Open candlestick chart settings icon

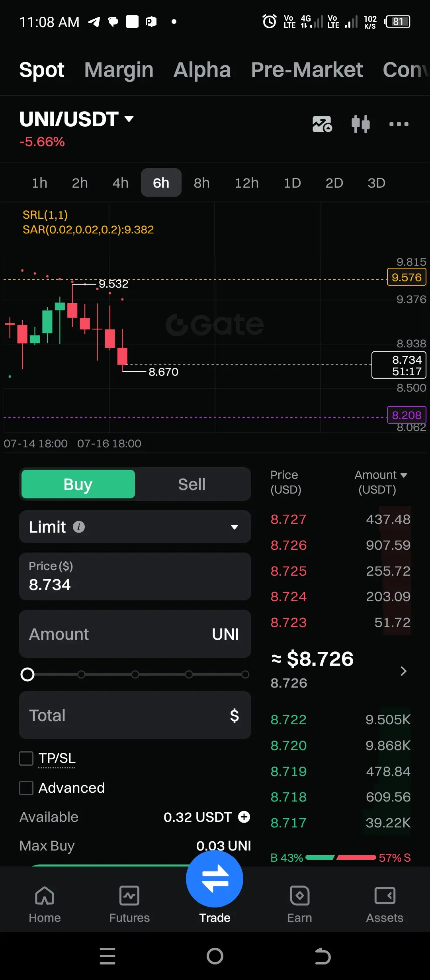[x=361, y=124]
